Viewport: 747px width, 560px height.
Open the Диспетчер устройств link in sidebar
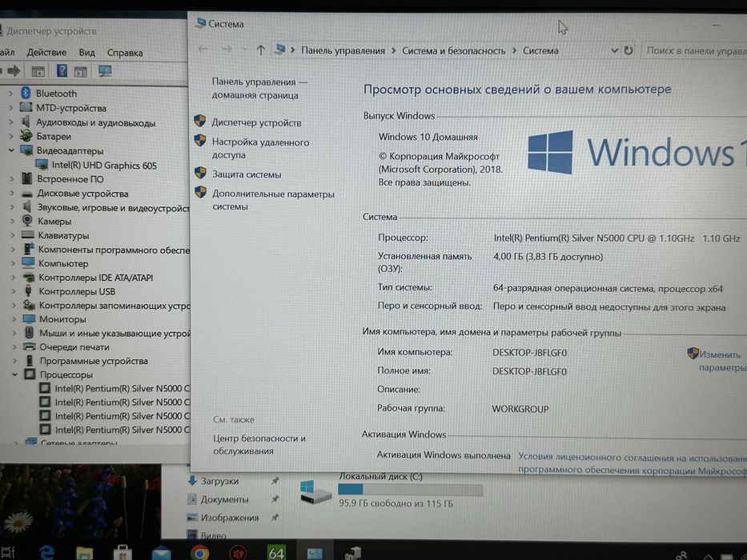[257, 123]
